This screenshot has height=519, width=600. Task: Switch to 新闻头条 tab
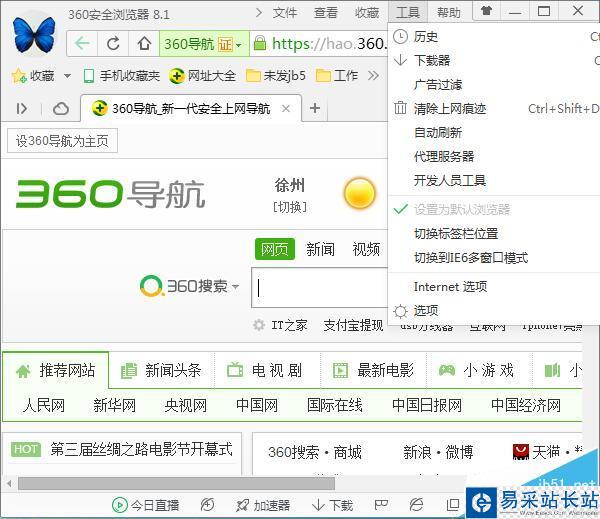tap(161, 370)
